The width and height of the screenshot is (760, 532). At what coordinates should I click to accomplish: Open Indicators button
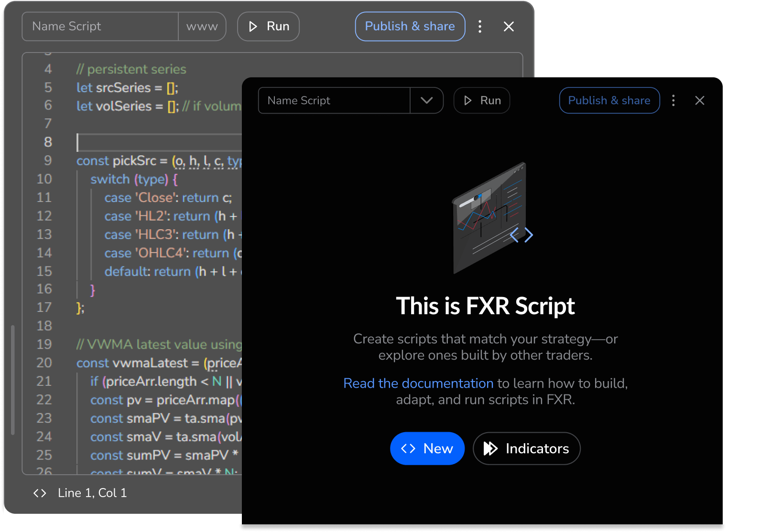pos(527,448)
